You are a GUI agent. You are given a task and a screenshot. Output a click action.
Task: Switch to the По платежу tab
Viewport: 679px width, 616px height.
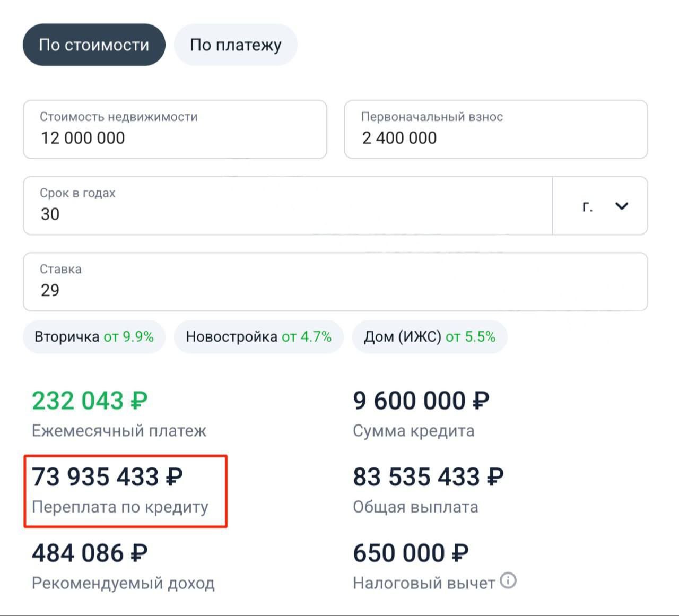click(x=236, y=45)
